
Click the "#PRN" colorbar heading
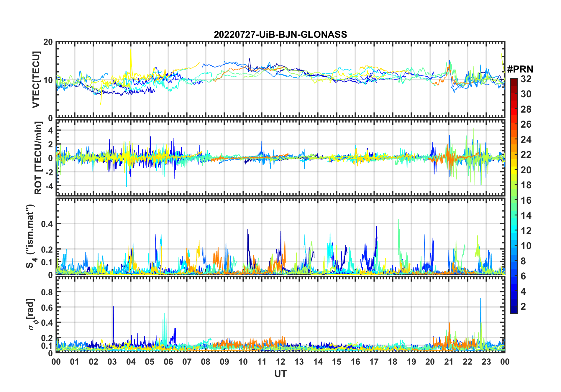tap(520, 69)
